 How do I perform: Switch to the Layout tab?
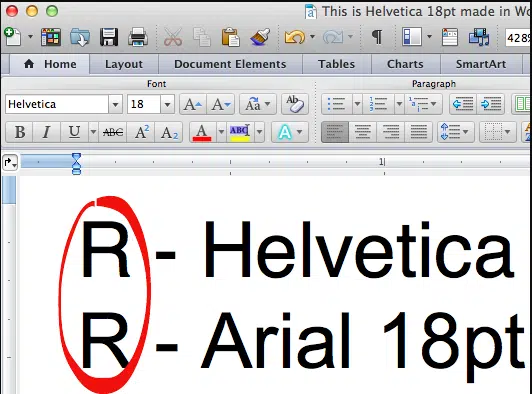point(124,64)
